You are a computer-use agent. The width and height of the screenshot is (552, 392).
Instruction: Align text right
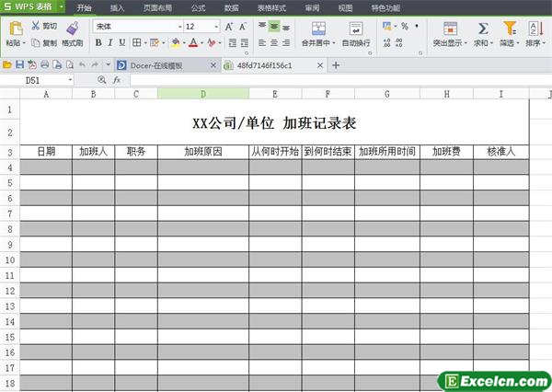coord(286,43)
